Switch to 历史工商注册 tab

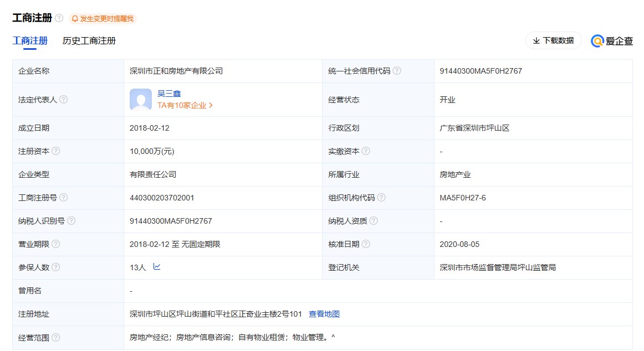[x=89, y=40]
